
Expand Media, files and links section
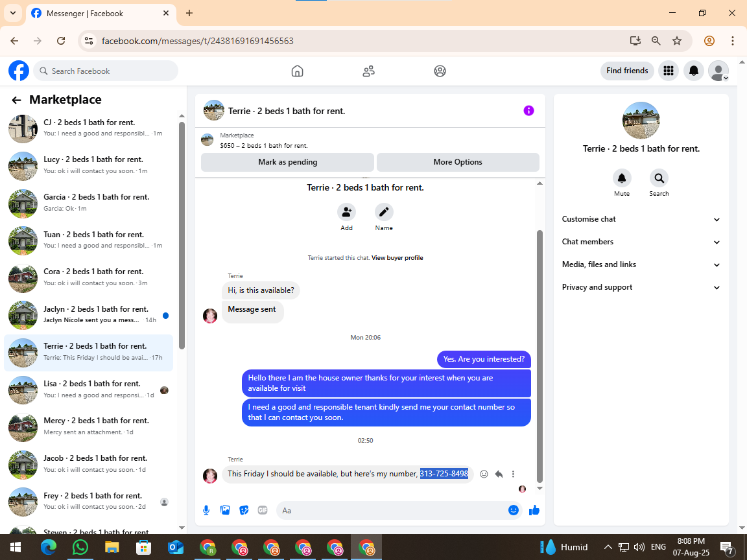pyautogui.click(x=641, y=264)
